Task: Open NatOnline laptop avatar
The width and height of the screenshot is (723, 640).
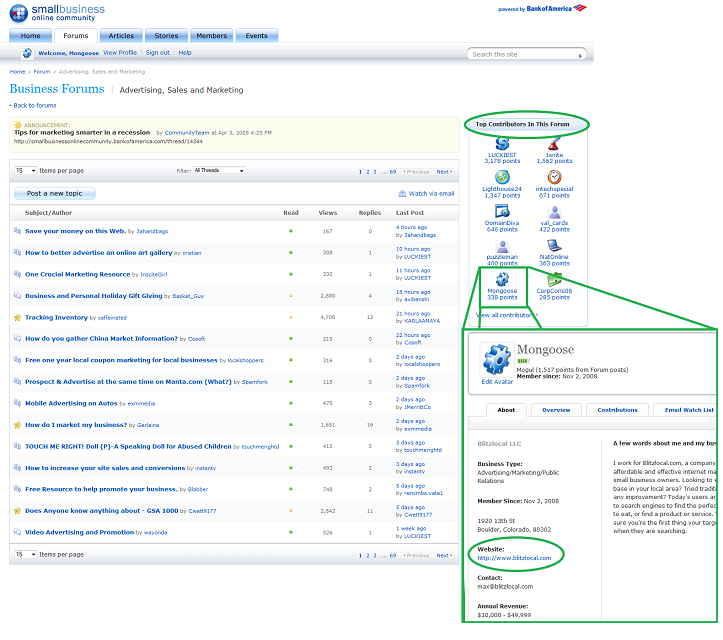Action: point(554,245)
